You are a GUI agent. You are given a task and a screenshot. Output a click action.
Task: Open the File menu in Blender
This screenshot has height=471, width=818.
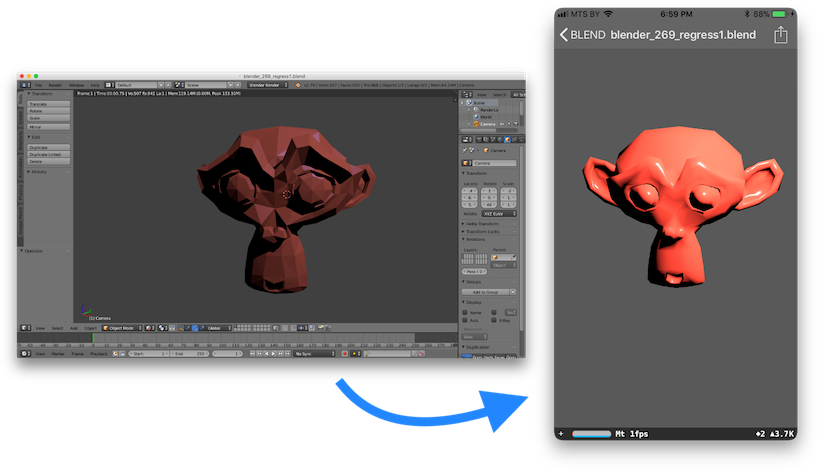pyautogui.click(x=38, y=85)
